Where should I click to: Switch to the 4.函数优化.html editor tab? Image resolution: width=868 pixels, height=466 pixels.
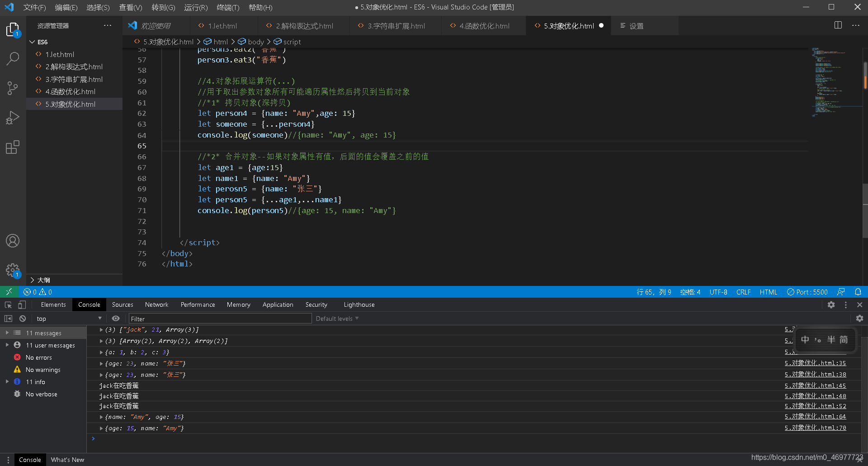[x=484, y=26]
